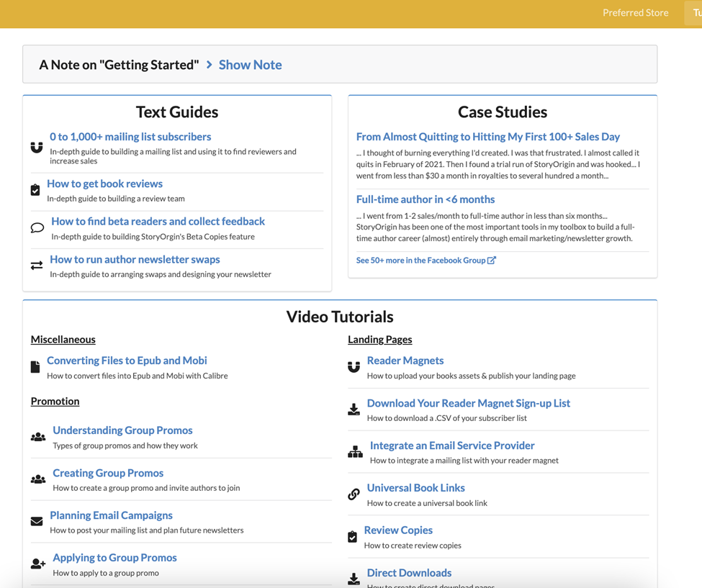This screenshot has width=702, height=588.
Task: Open Reader Magnets tutorial link
Action: tap(405, 361)
